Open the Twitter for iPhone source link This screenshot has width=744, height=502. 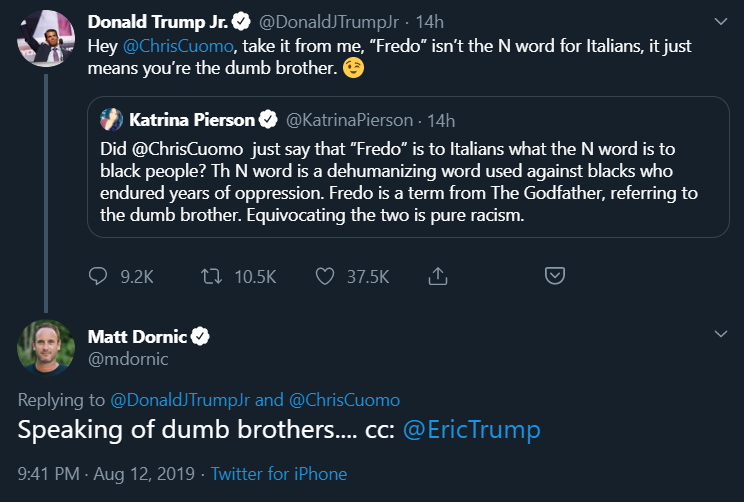279,474
